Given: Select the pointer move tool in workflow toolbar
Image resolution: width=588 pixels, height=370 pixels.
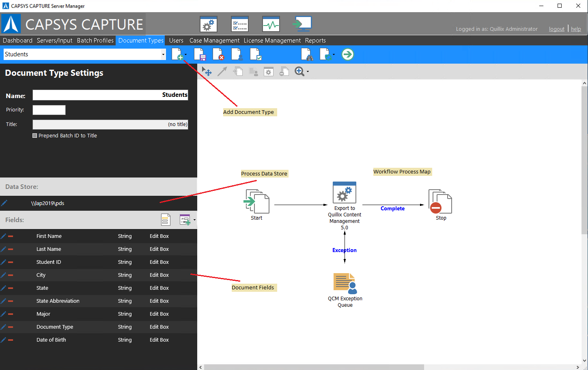Looking at the screenshot, I should tap(207, 72).
